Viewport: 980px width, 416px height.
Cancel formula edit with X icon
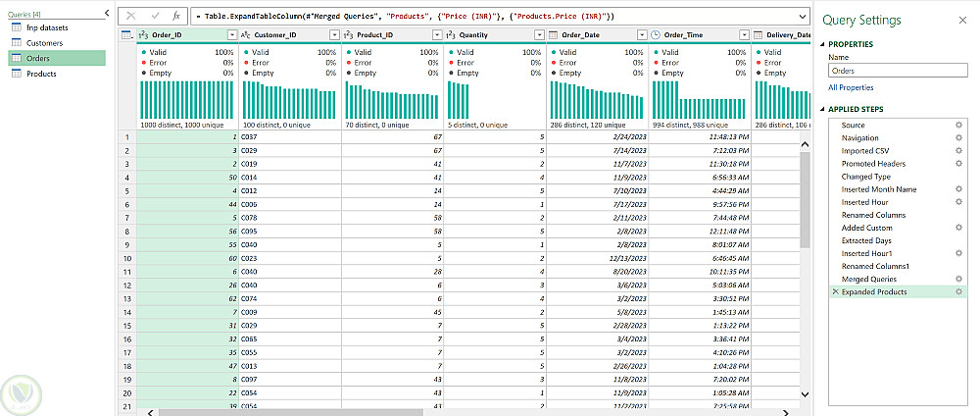point(131,17)
